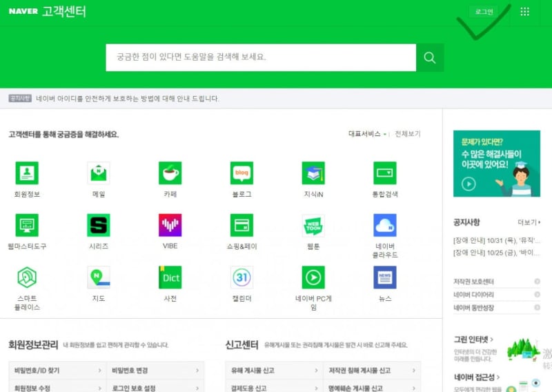The height and width of the screenshot is (392, 552).
Task: Open the 지식iN service icon
Action: [313, 173]
